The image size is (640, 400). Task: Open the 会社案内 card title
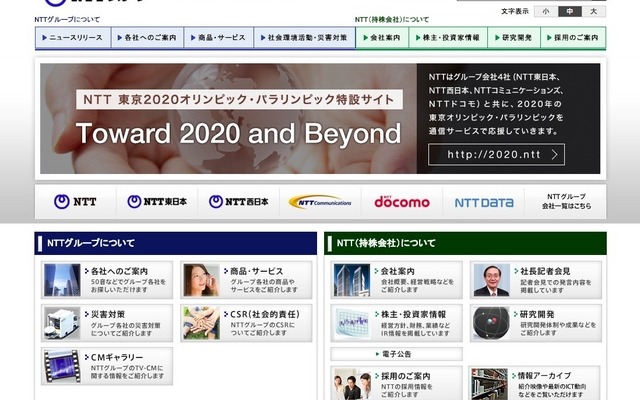tap(398, 271)
